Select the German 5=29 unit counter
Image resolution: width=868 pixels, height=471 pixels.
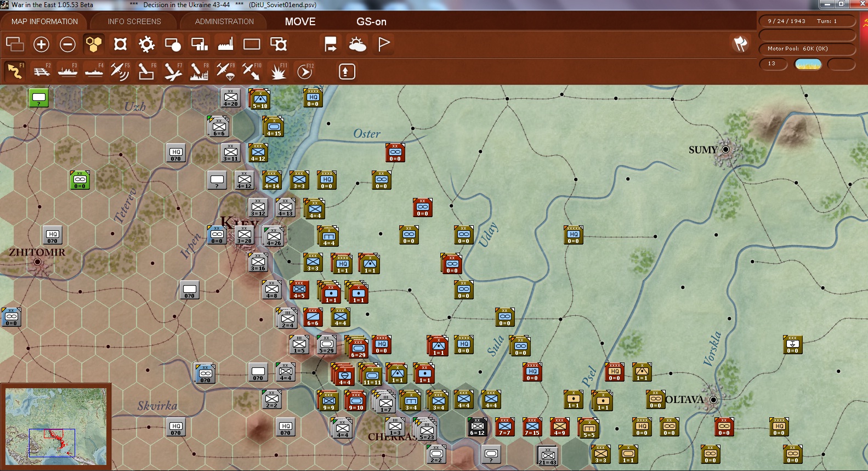(326, 344)
